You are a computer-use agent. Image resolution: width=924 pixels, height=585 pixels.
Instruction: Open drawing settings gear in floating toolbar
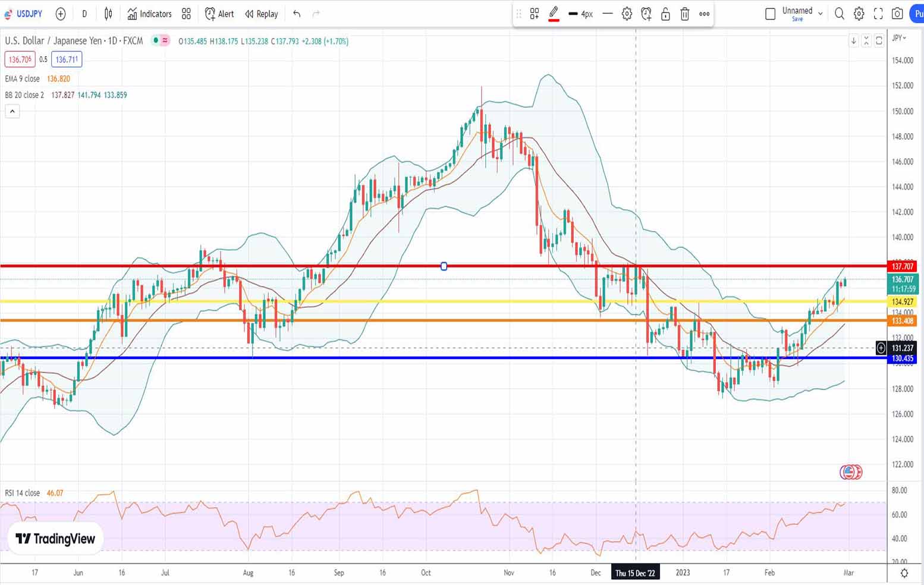click(x=627, y=14)
